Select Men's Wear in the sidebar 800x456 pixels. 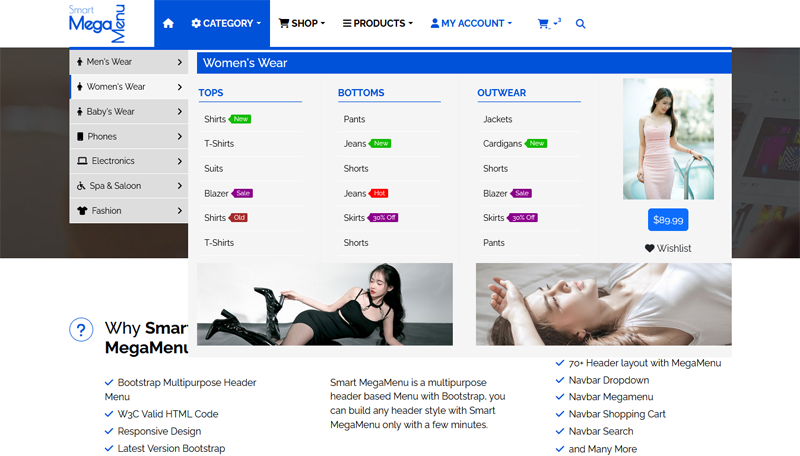pos(129,62)
